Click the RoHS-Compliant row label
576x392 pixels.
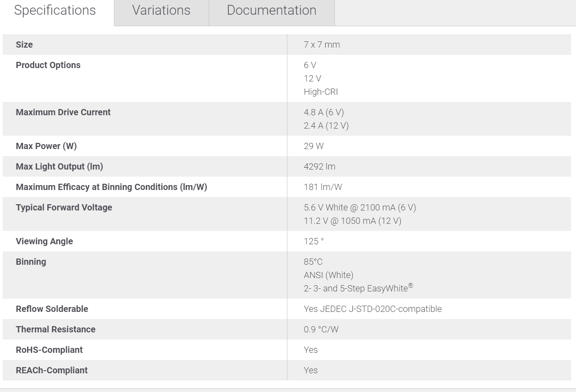(49, 350)
